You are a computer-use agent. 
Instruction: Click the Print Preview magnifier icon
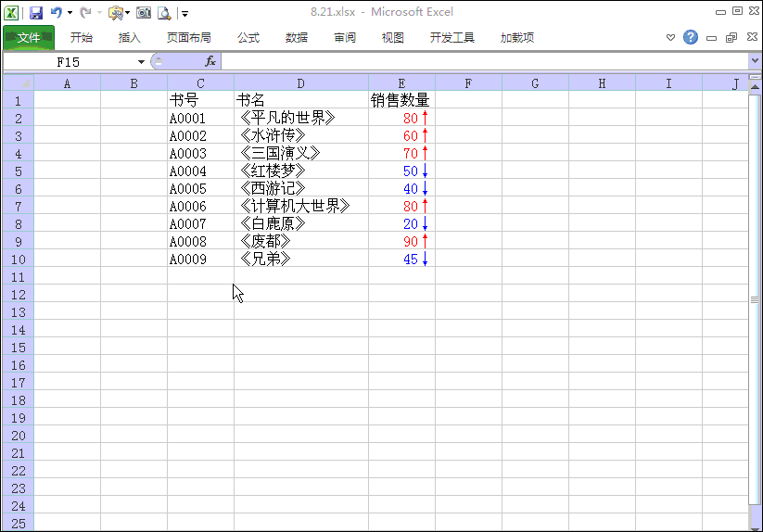pyautogui.click(x=164, y=13)
